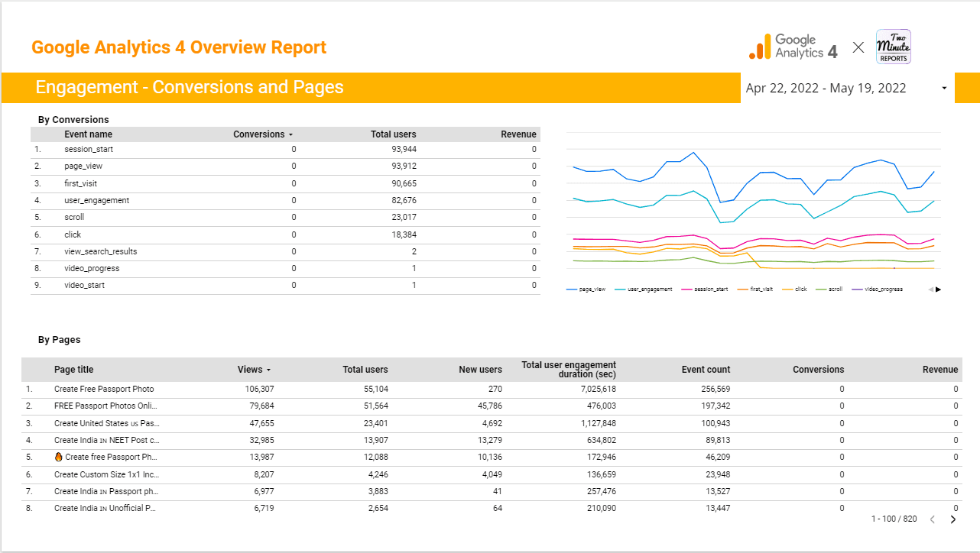Click page title 'FREE Passport Photos Onli...'

107,406
